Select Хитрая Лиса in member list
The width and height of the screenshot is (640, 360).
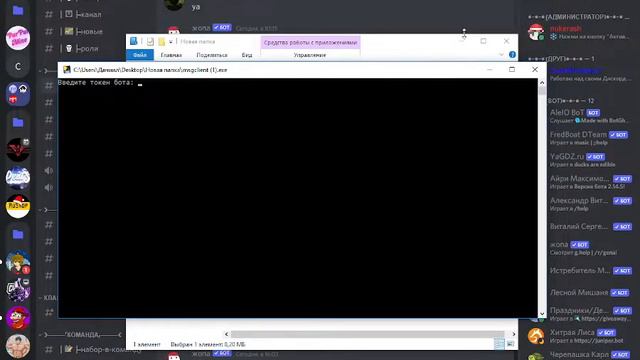tap(580, 336)
